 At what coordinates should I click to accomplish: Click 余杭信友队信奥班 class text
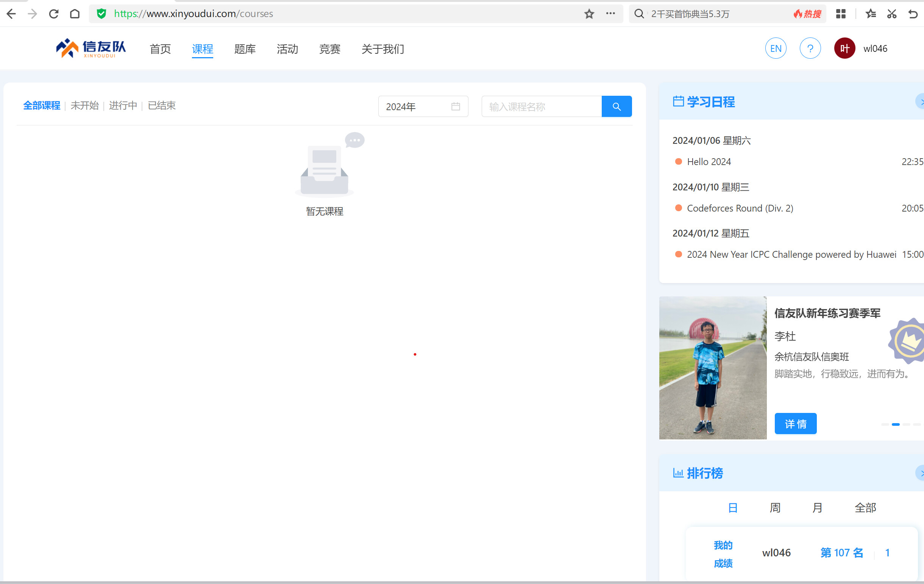pyautogui.click(x=811, y=357)
